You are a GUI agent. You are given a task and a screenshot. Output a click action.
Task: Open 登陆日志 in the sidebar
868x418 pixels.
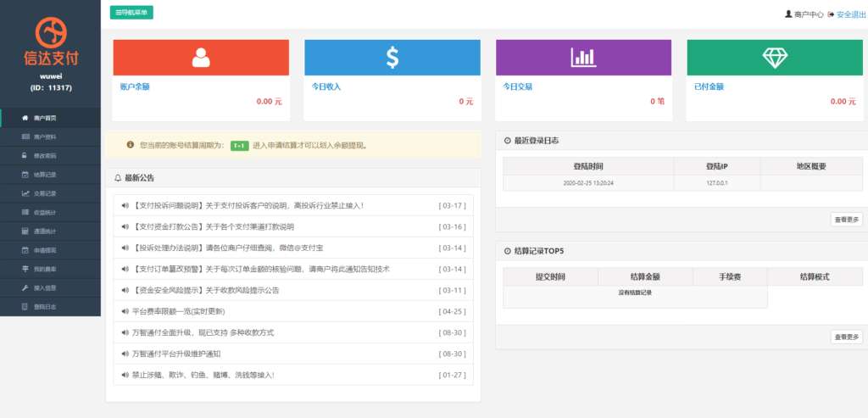point(50,307)
